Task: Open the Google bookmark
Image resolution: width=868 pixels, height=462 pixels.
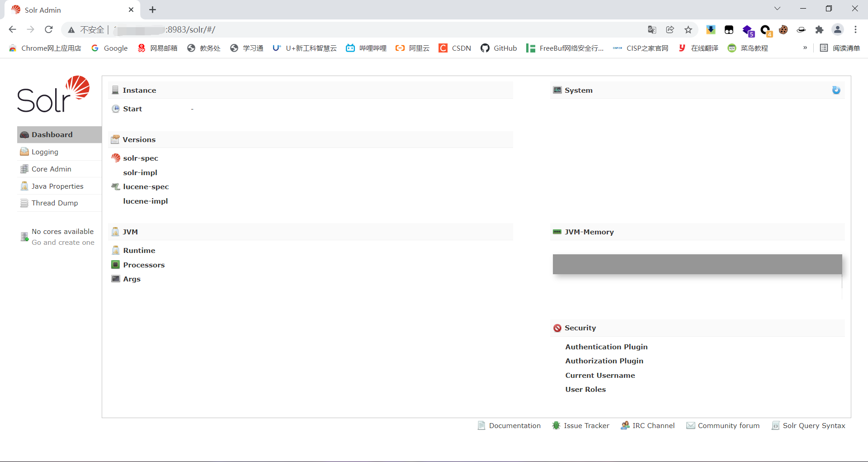Action: (109, 48)
